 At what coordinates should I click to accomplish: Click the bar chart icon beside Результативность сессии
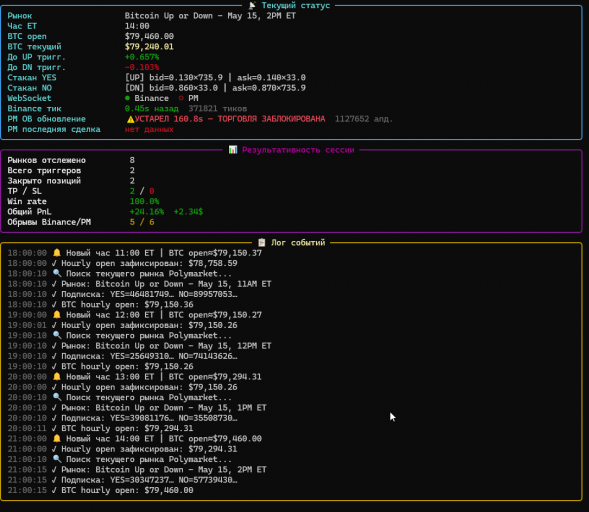(x=233, y=150)
